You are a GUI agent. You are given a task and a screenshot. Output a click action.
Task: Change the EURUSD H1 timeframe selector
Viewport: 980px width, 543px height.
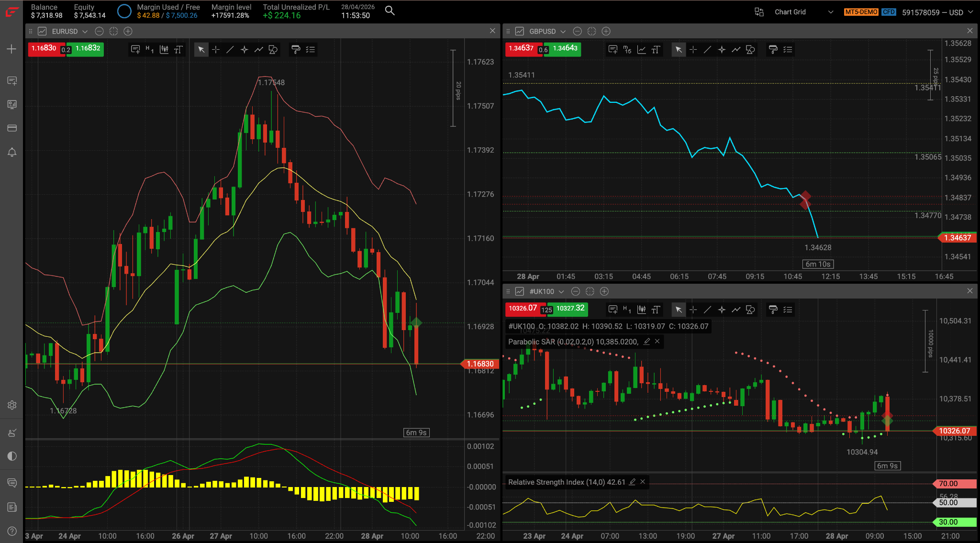click(150, 49)
